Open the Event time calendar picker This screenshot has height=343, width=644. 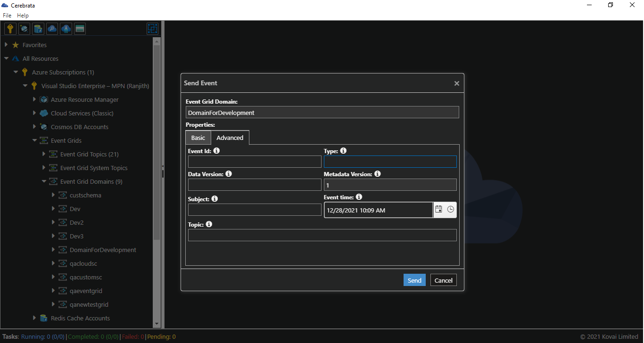(x=438, y=210)
